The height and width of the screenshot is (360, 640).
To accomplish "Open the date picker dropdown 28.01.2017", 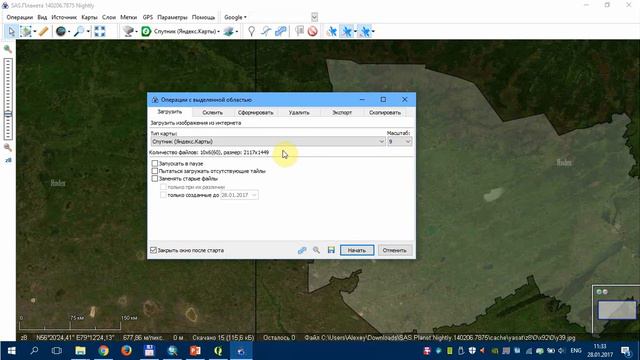I will point(254,195).
